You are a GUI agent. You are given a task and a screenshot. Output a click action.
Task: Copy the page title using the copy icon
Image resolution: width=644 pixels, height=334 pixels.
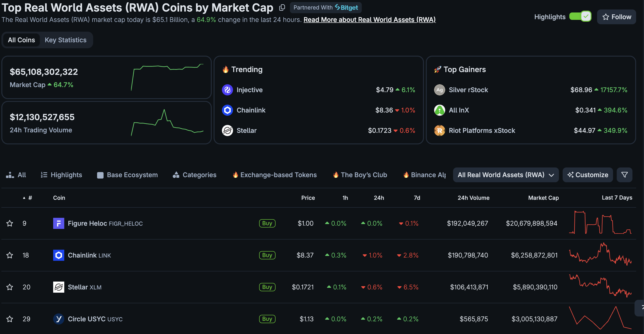[x=282, y=8]
